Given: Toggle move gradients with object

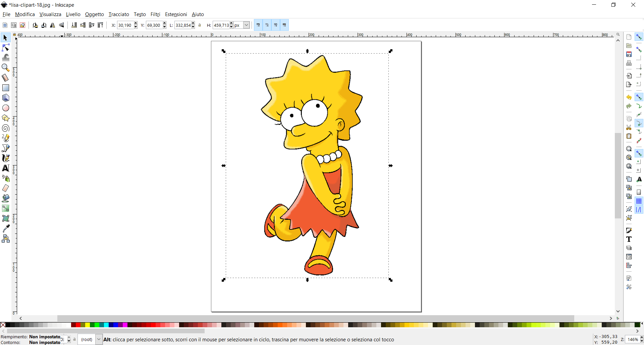Looking at the screenshot, I should click(x=276, y=25).
